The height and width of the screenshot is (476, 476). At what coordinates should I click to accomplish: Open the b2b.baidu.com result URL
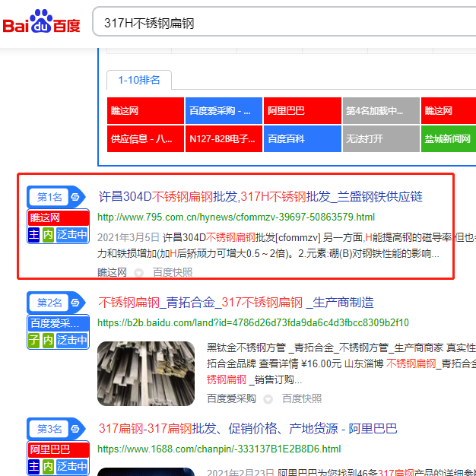253,322
